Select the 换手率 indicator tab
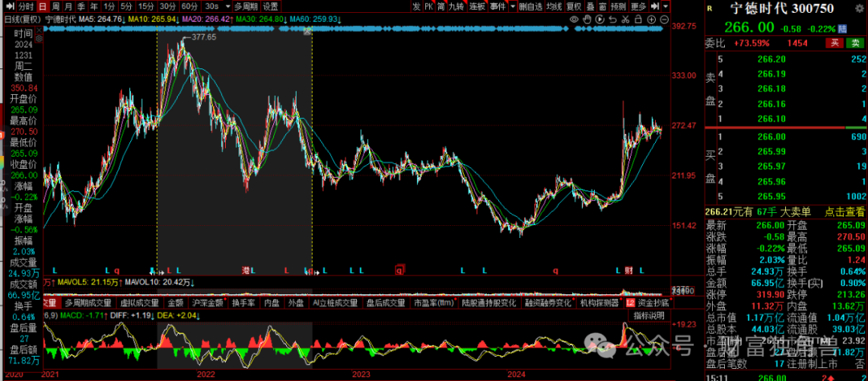 coord(243,303)
